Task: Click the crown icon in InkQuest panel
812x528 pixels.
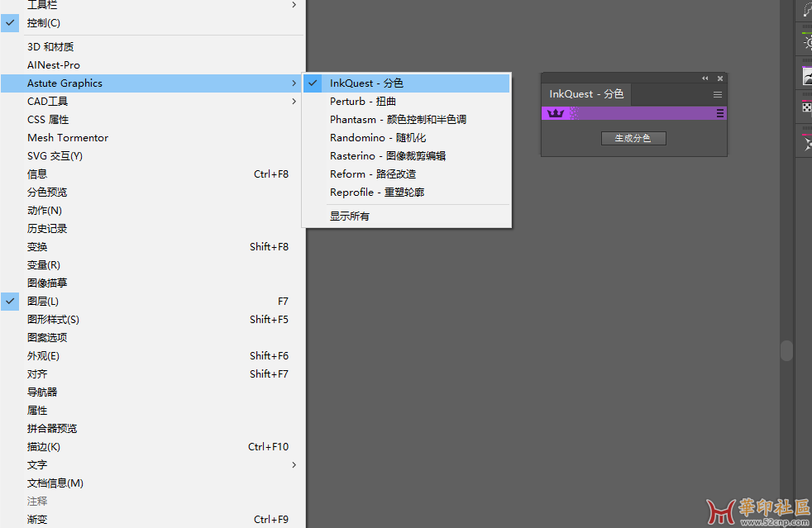Action: (555, 113)
